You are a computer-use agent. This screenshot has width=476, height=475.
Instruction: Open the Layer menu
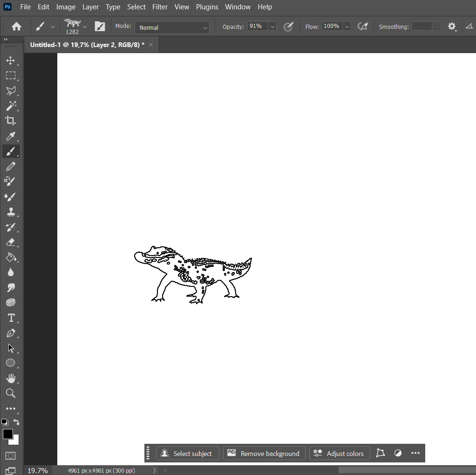coord(90,7)
